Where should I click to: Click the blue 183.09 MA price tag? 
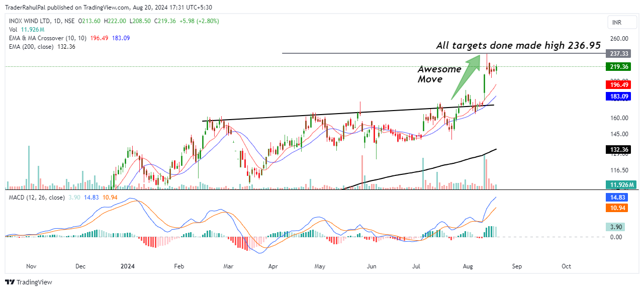pos(619,96)
